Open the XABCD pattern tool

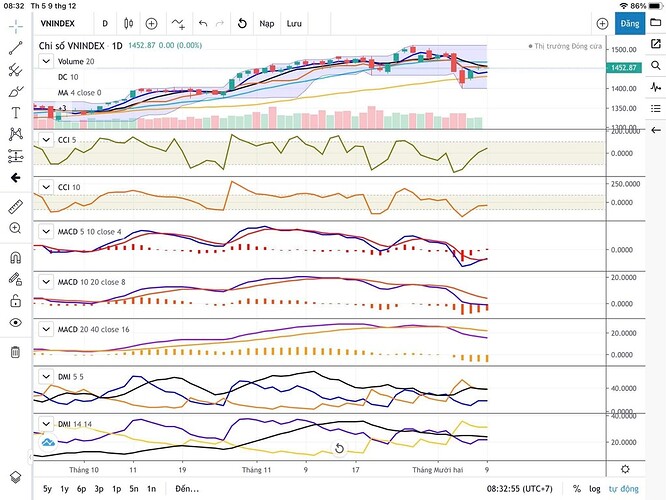pos(16,134)
